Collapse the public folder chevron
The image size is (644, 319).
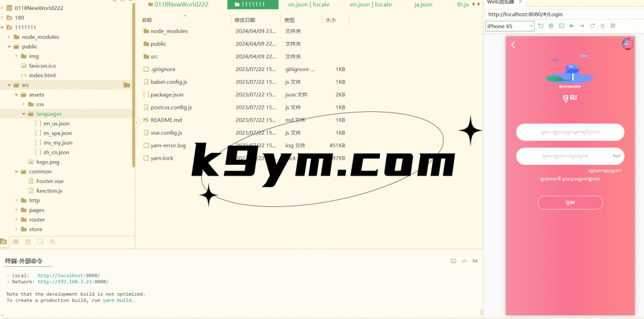pos(9,47)
